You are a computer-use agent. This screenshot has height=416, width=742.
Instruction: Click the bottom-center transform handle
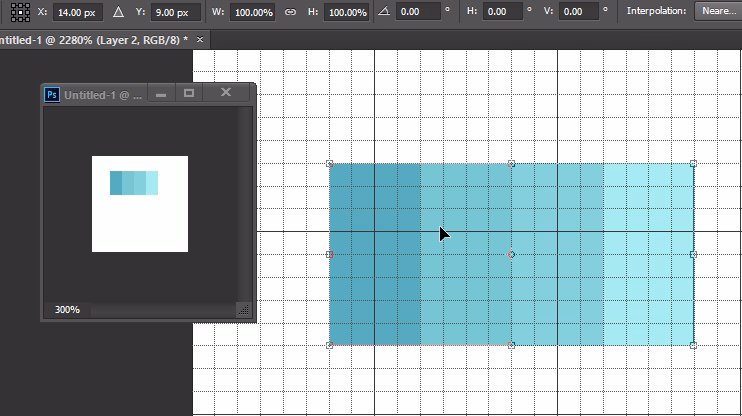click(x=512, y=345)
